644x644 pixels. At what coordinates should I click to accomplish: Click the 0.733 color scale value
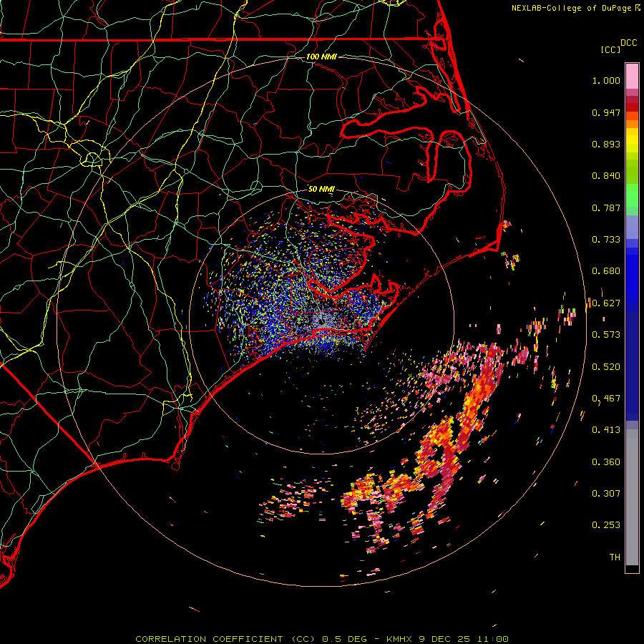(606, 240)
